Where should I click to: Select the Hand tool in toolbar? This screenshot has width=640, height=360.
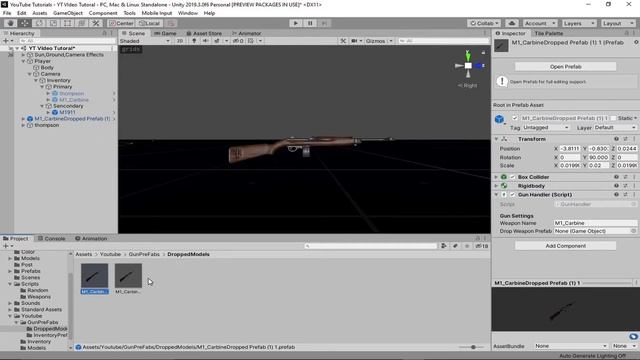[10, 23]
